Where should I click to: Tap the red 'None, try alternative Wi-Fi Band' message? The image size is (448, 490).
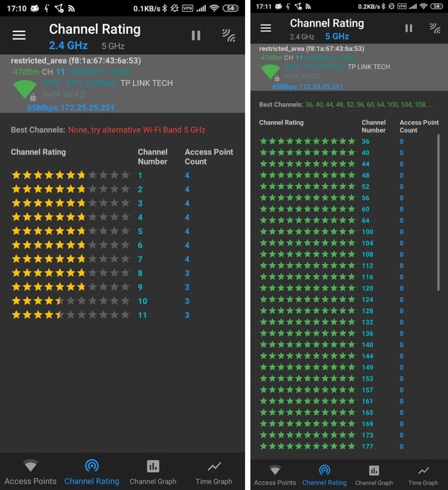point(137,130)
